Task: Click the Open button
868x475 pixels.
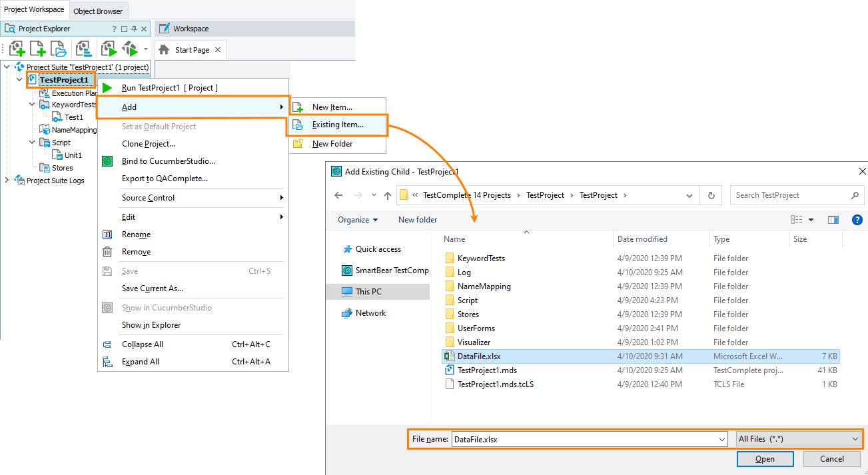Action: (765, 459)
